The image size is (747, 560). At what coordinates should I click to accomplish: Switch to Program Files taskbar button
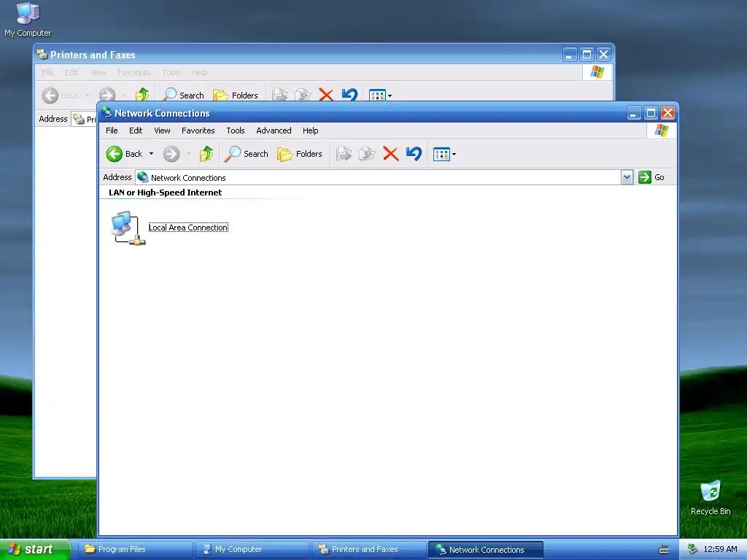click(135, 550)
